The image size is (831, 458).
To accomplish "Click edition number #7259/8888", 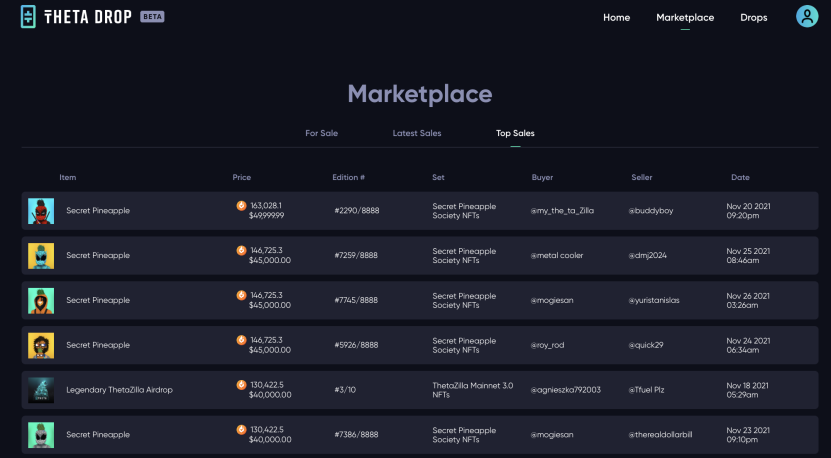I will [x=356, y=256].
